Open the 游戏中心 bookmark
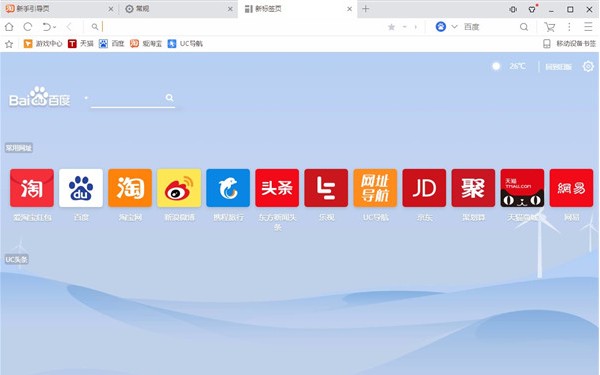Image resolution: width=600 pixels, height=375 pixels. [x=43, y=44]
